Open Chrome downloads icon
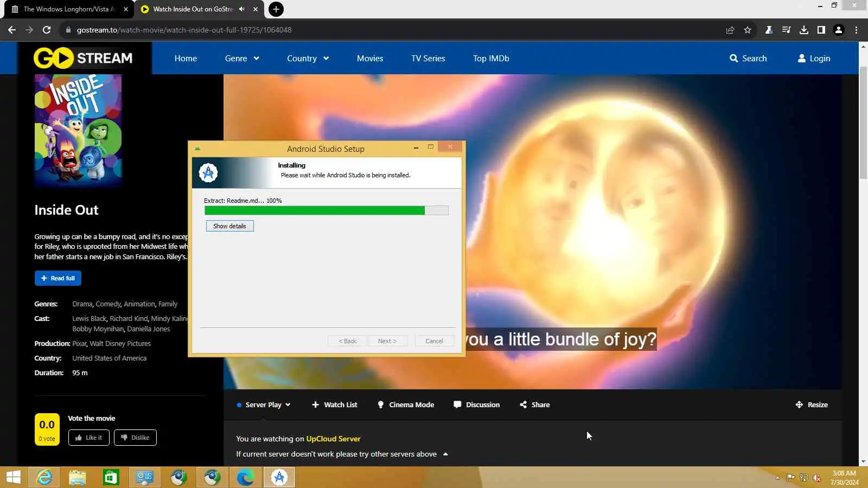868x488 pixels. pyautogui.click(x=804, y=30)
